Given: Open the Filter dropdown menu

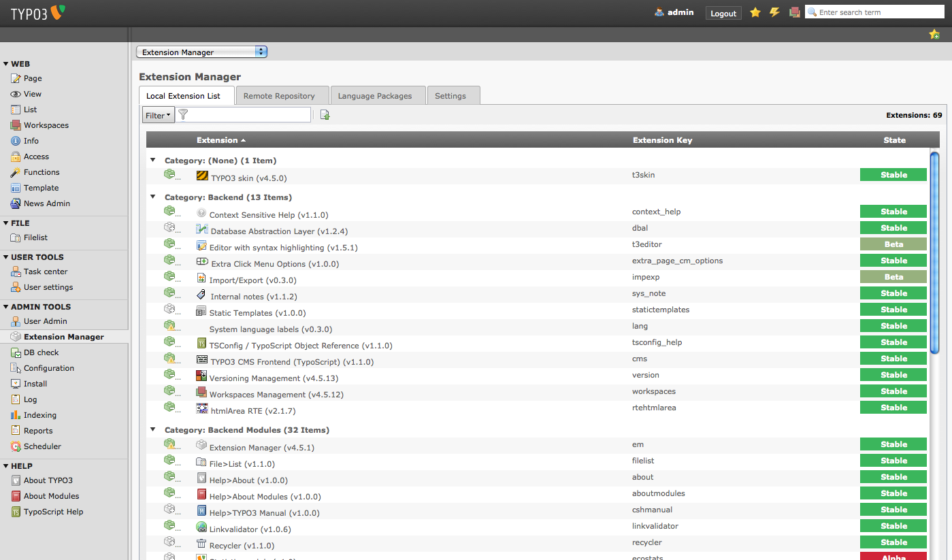Looking at the screenshot, I should point(158,115).
